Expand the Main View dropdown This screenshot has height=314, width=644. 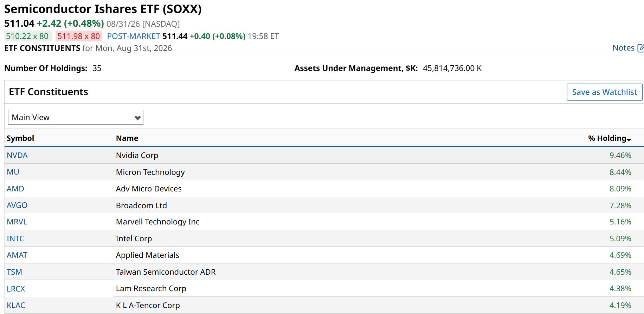(x=76, y=117)
